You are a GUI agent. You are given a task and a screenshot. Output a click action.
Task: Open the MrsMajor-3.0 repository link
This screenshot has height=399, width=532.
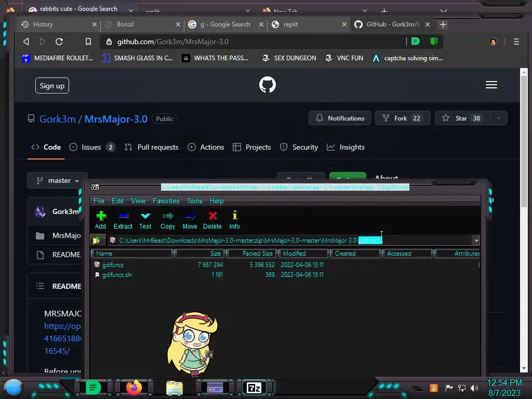[x=116, y=119]
